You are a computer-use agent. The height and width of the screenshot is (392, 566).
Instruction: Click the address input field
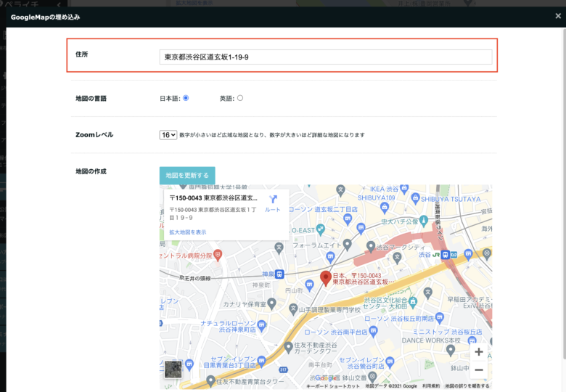click(x=326, y=57)
